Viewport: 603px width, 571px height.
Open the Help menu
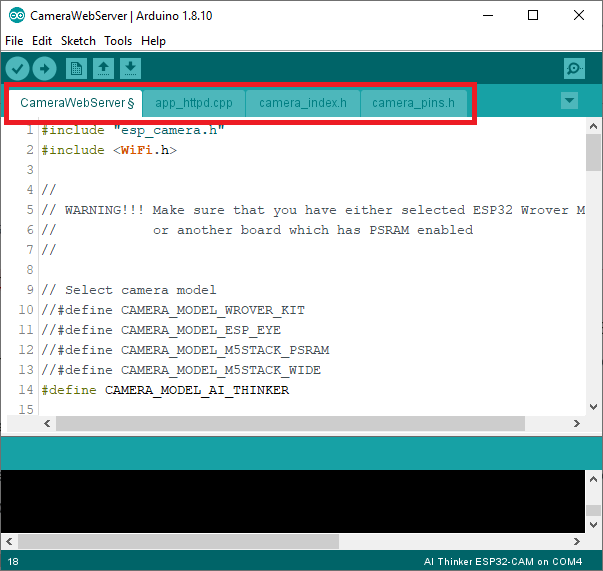click(x=153, y=41)
